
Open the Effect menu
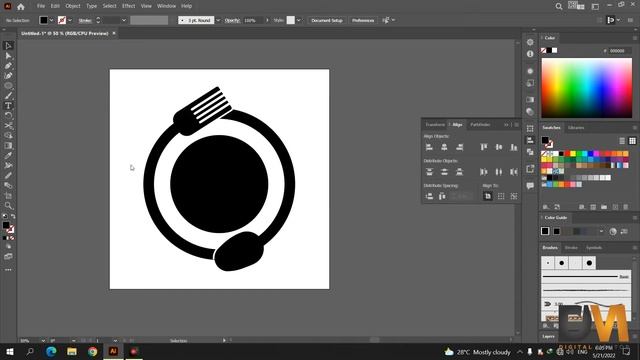(129, 6)
